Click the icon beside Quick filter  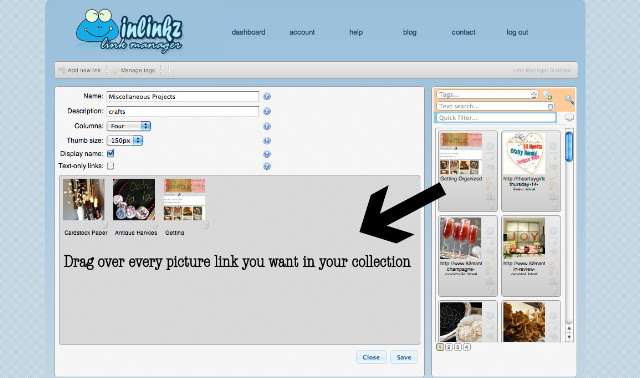click(569, 118)
